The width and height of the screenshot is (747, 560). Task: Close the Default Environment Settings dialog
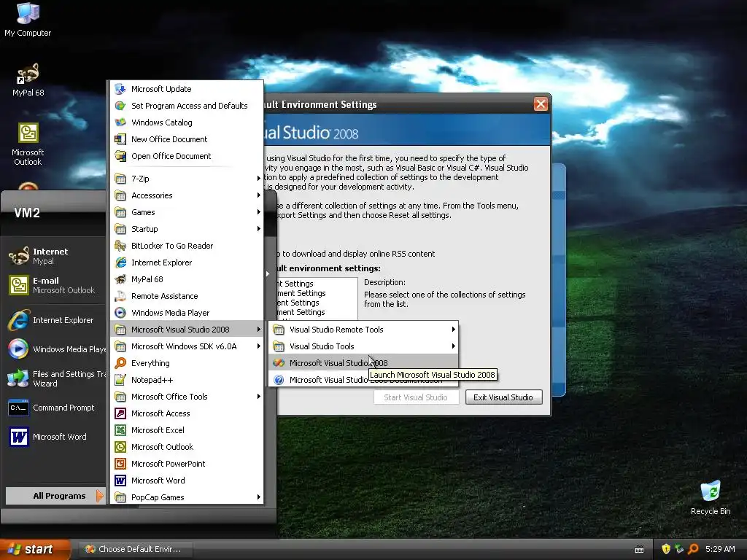541,104
